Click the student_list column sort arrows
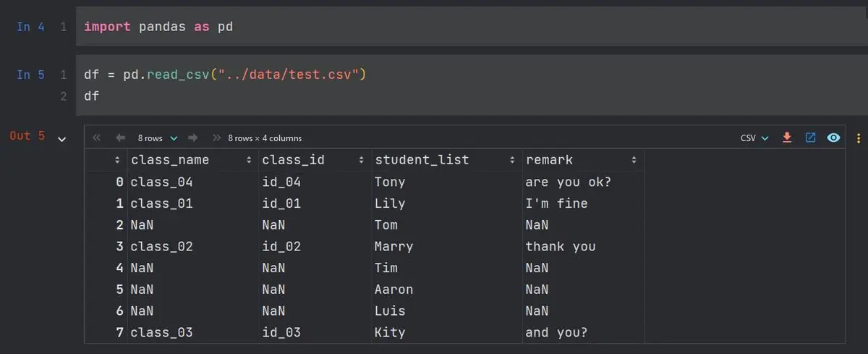This screenshot has width=868, height=354. pos(512,160)
